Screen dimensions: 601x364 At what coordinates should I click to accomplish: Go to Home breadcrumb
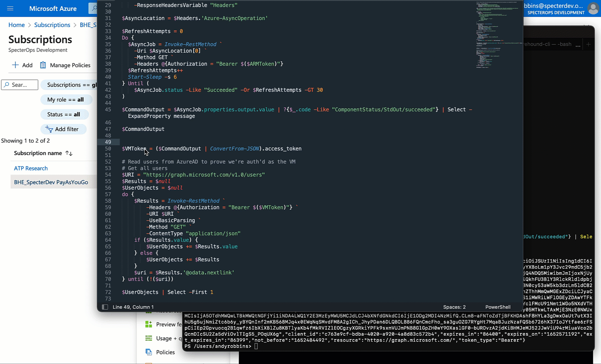[17, 25]
